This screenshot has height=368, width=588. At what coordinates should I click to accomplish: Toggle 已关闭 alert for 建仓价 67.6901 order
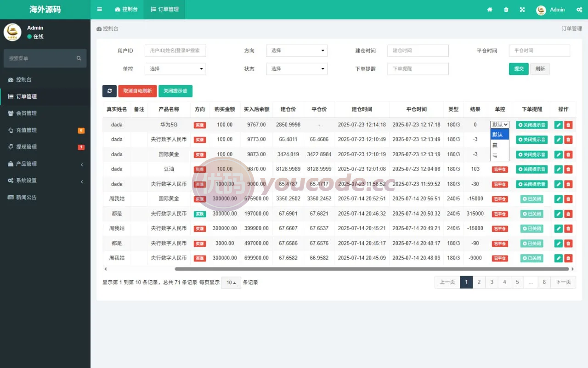pyautogui.click(x=531, y=214)
